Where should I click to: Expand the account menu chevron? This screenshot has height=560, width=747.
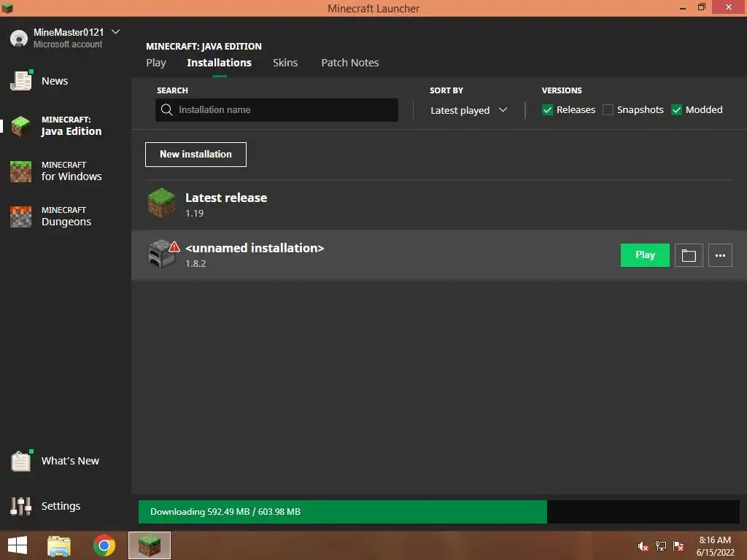(116, 32)
